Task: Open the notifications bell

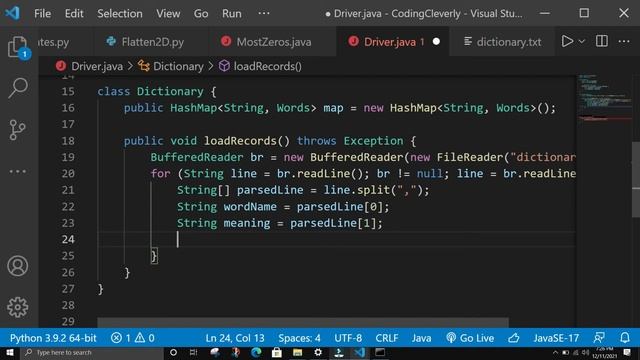Action: [624, 338]
